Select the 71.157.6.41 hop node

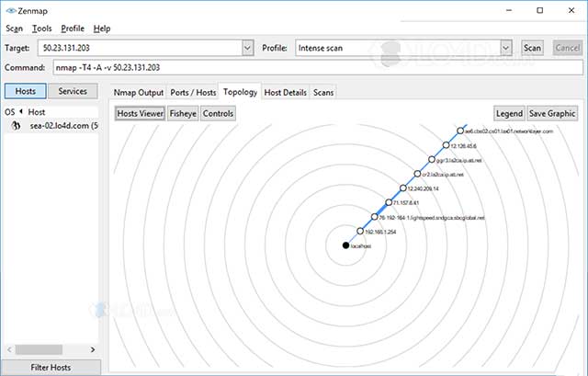[389, 202]
